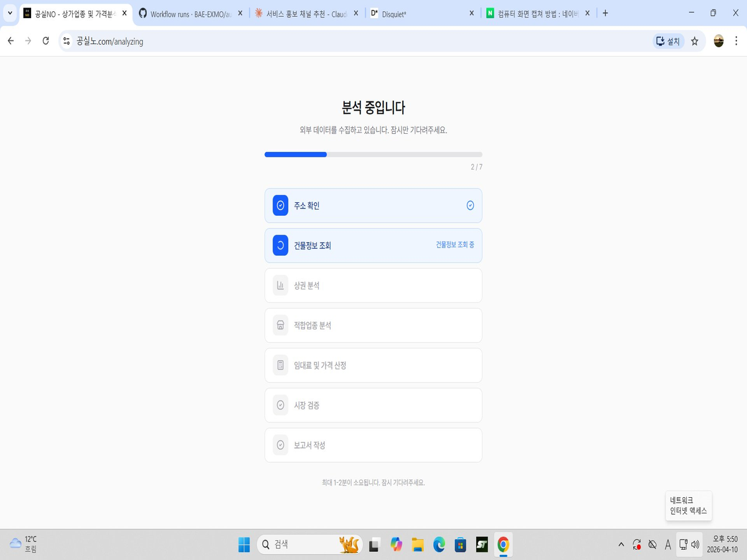Click the 적합업종 분석 store icon
747x560 pixels.
(280, 325)
